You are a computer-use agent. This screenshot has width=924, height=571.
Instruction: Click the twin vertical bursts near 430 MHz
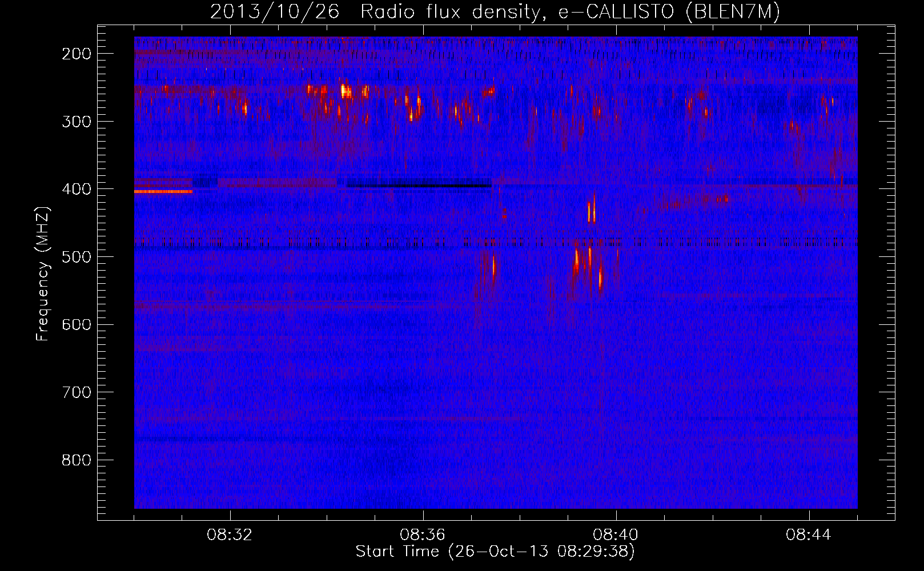(592, 209)
